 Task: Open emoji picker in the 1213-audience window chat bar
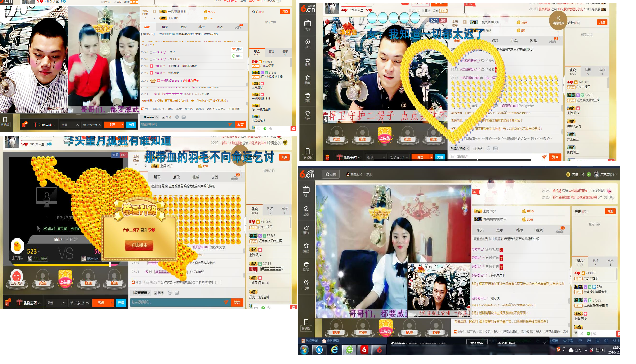pos(177,117)
